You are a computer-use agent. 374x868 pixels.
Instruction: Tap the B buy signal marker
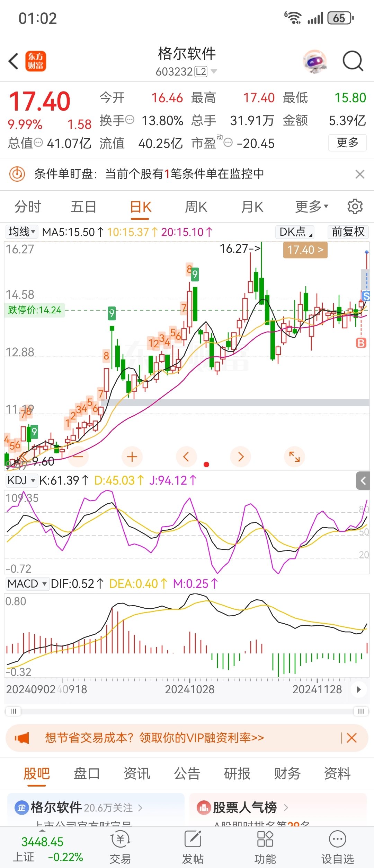(361, 343)
